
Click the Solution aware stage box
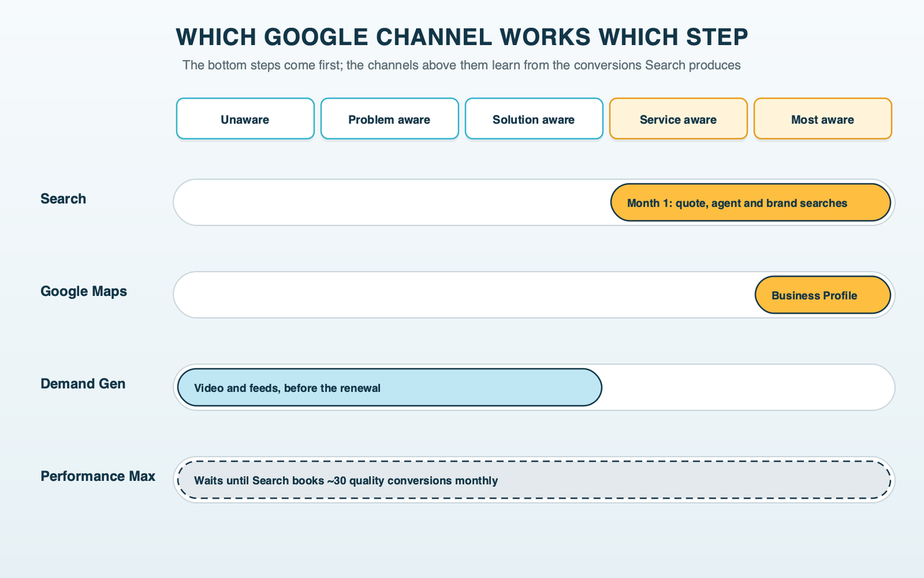[534, 119]
